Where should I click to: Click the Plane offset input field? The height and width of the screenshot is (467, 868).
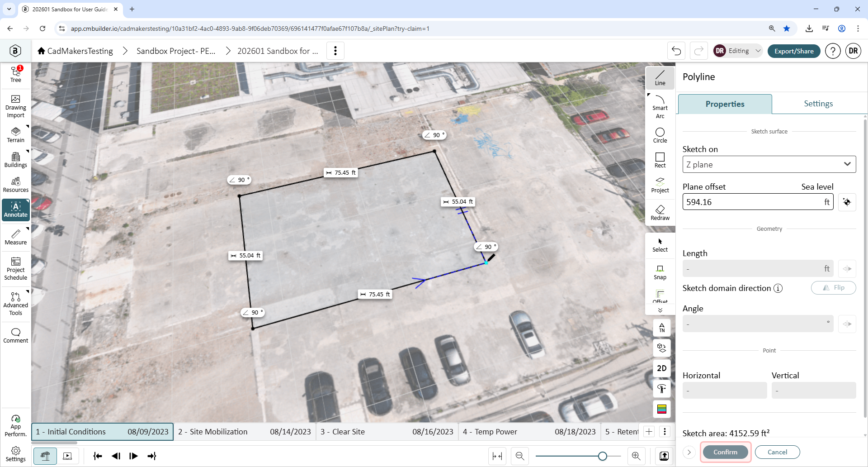pos(757,202)
